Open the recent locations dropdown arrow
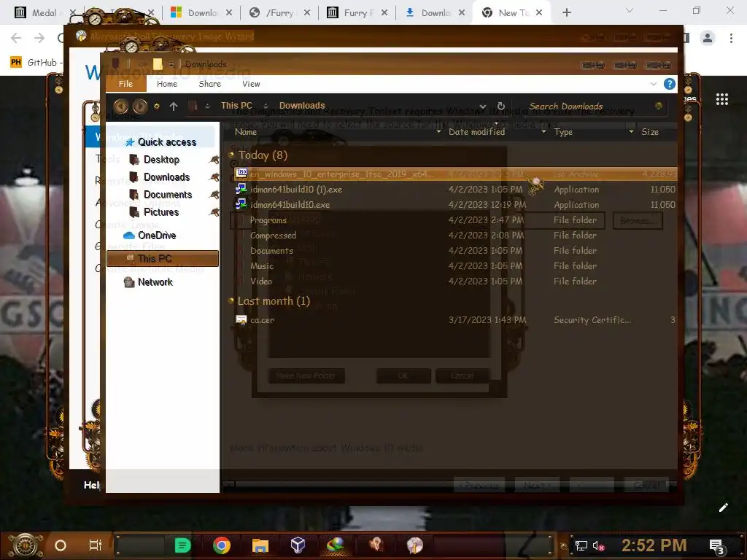The width and height of the screenshot is (747, 560). [x=157, y=106]
